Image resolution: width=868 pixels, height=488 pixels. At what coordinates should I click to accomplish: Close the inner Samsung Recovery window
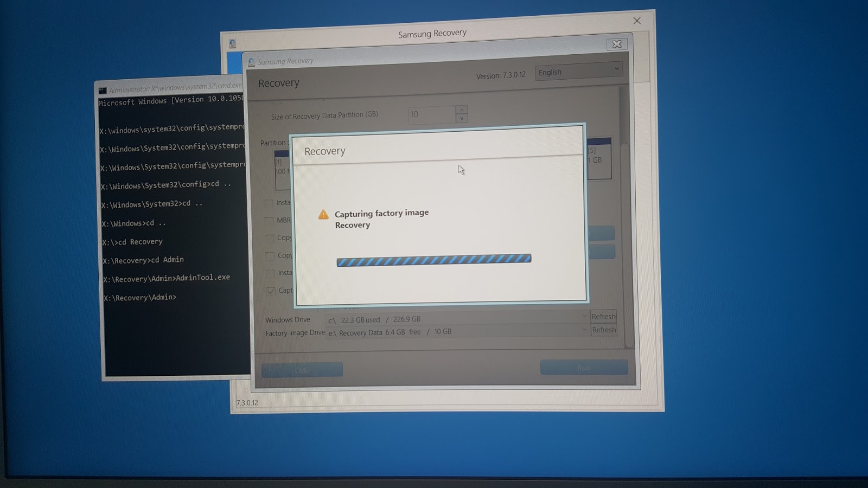(617, 44)
